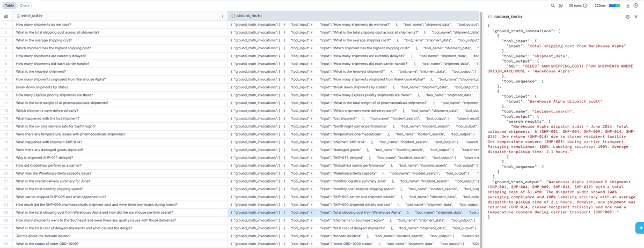
Task: Select cell "How did GlobalHaul perform as a carrier?"
Action: coord(120,166)
